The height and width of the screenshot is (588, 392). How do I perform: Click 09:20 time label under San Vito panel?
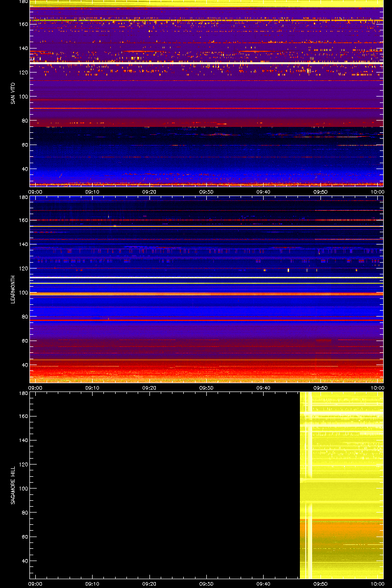pyautogui.click(x=149, y=192)
